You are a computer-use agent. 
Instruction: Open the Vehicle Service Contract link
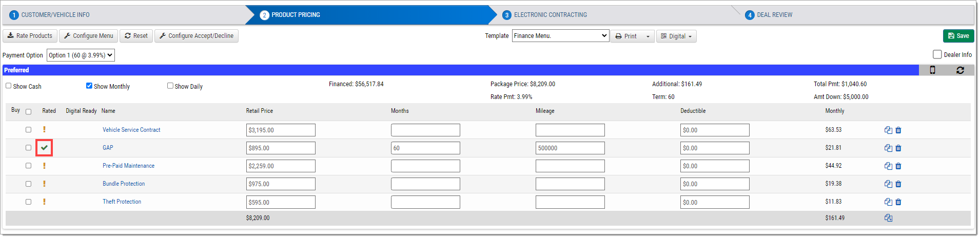click(131, 130)
